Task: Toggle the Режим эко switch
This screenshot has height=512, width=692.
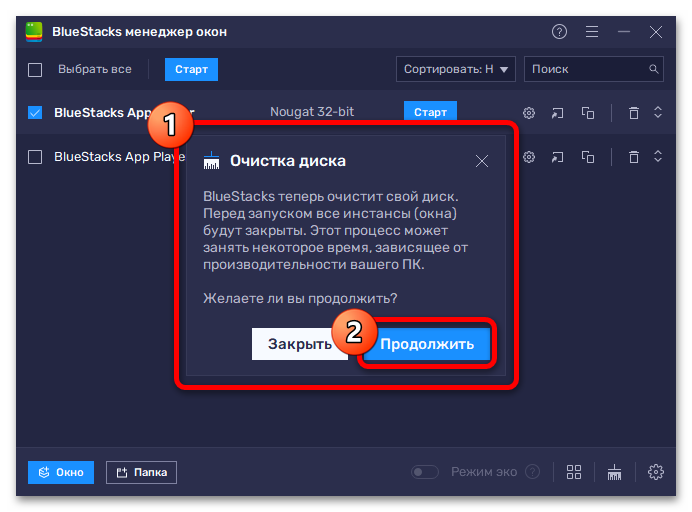Action: click(x=425, y=472)
